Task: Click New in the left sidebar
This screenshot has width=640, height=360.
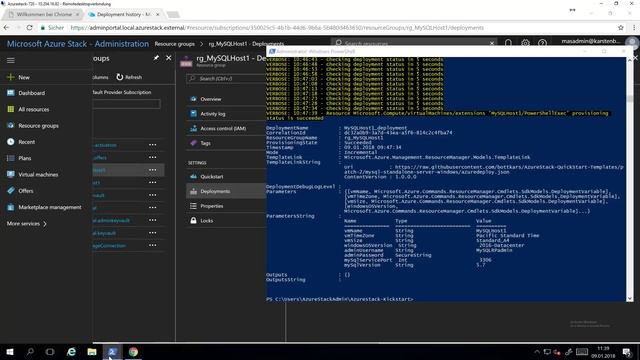Action: point(24,77)
